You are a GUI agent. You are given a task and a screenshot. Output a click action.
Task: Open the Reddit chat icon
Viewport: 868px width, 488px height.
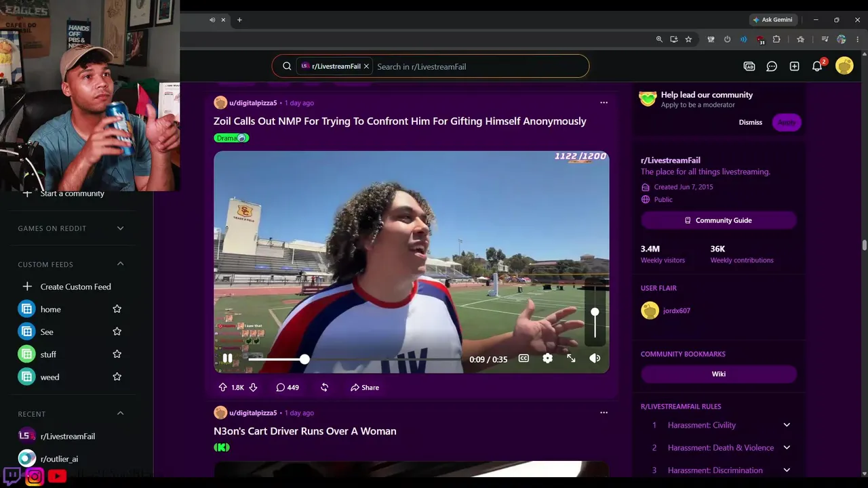coord(772,66)
